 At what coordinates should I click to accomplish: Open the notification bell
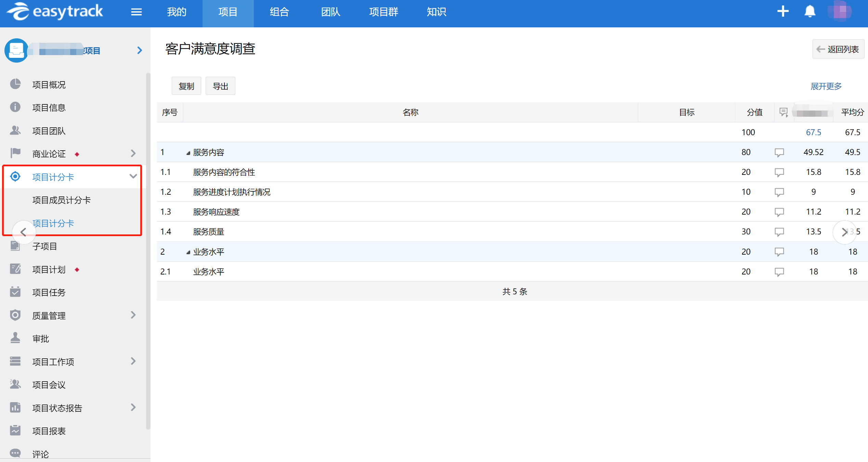coord(809,12)
